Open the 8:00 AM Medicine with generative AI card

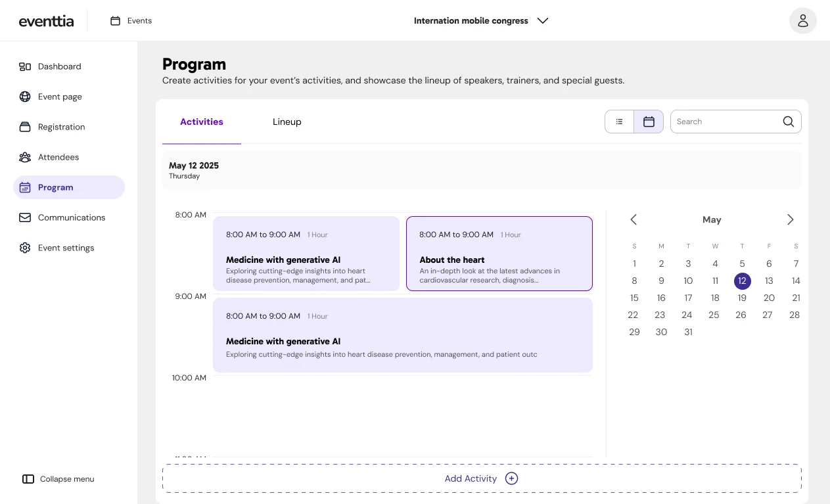tap(306, 254)
